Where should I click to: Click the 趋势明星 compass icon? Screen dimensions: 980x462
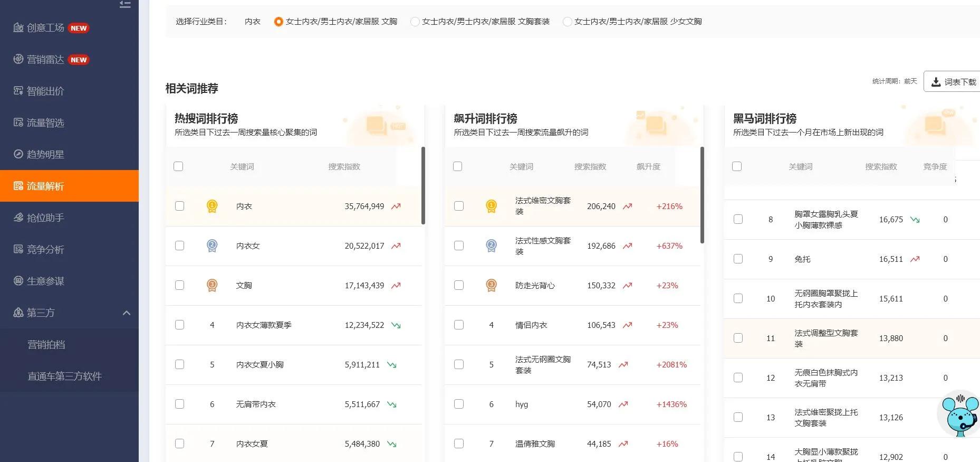pos(18,154)
